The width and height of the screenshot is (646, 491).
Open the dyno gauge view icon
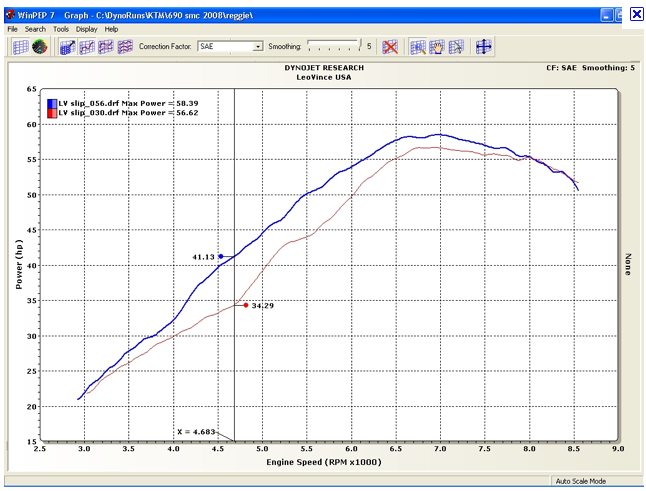point(40,47)
